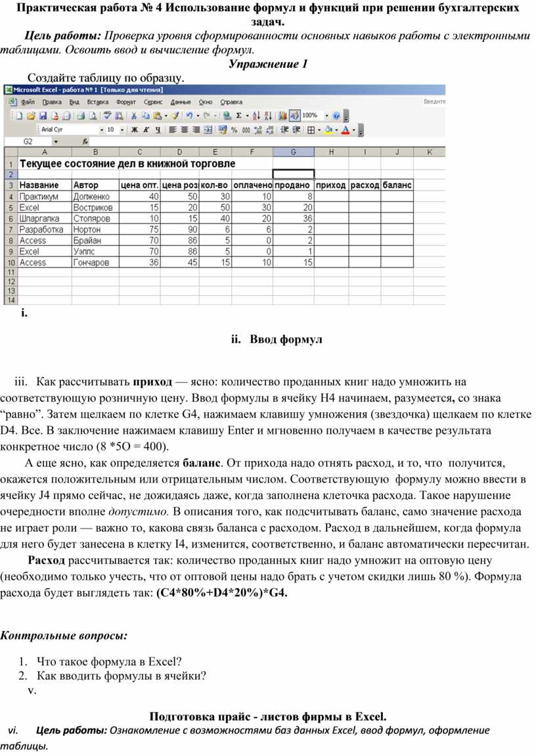536x756 pixels.
Task: Open the Arial Cyr font dropdown
Action: pyautogui.click(x=102, y=130)
